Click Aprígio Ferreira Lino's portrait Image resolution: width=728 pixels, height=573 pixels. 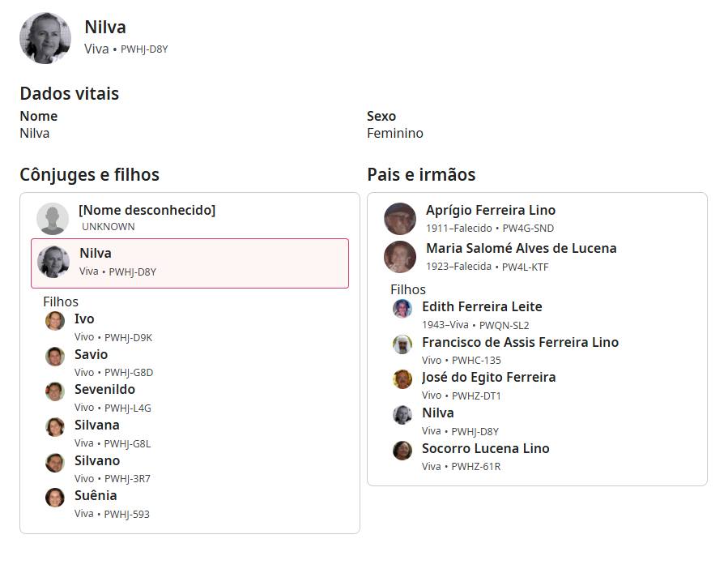point(400,219)
